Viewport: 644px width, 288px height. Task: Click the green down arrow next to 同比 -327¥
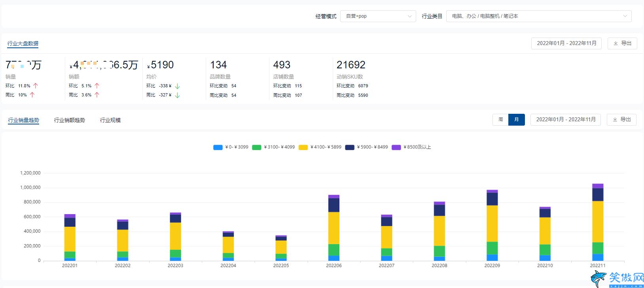pyautogui.click(x=177, y=95)
